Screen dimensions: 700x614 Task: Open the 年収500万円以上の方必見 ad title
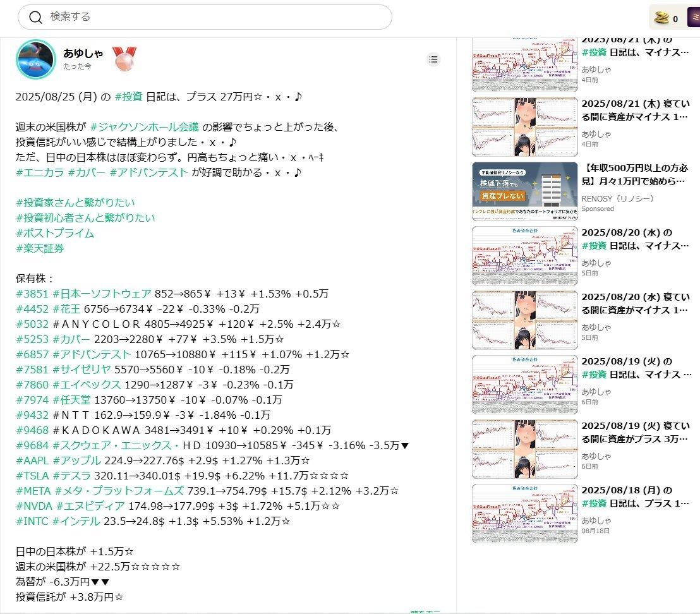coord(635,174)
